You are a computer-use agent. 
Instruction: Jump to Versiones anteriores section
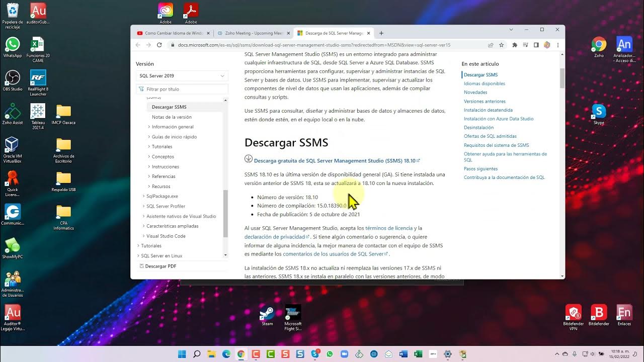(485, 102)
